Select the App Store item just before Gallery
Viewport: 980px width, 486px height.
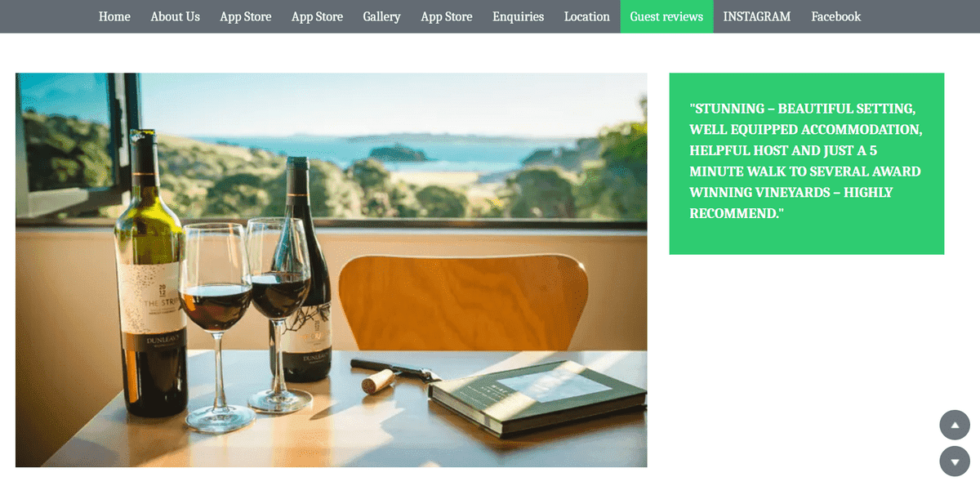pos(317,16)
